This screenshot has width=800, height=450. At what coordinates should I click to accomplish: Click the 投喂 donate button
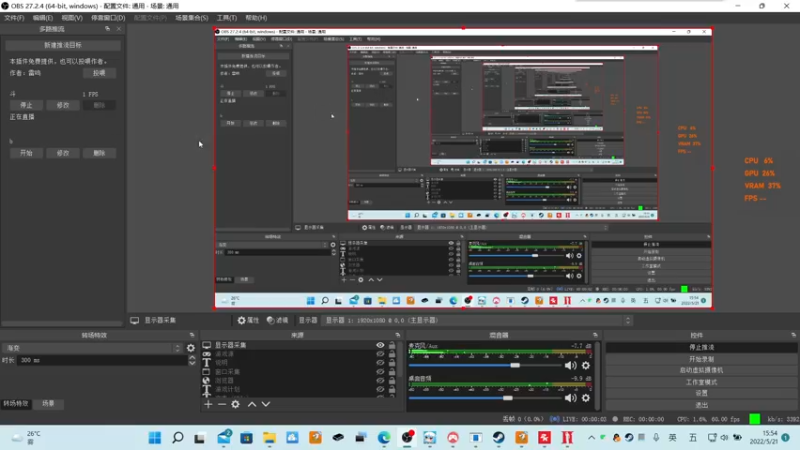click(99, 73)
